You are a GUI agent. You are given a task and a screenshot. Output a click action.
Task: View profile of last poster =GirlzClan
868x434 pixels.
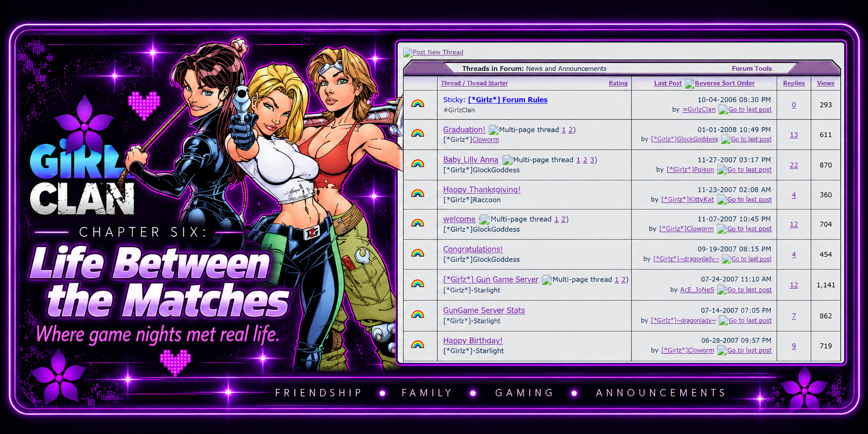tap(699, 110)
